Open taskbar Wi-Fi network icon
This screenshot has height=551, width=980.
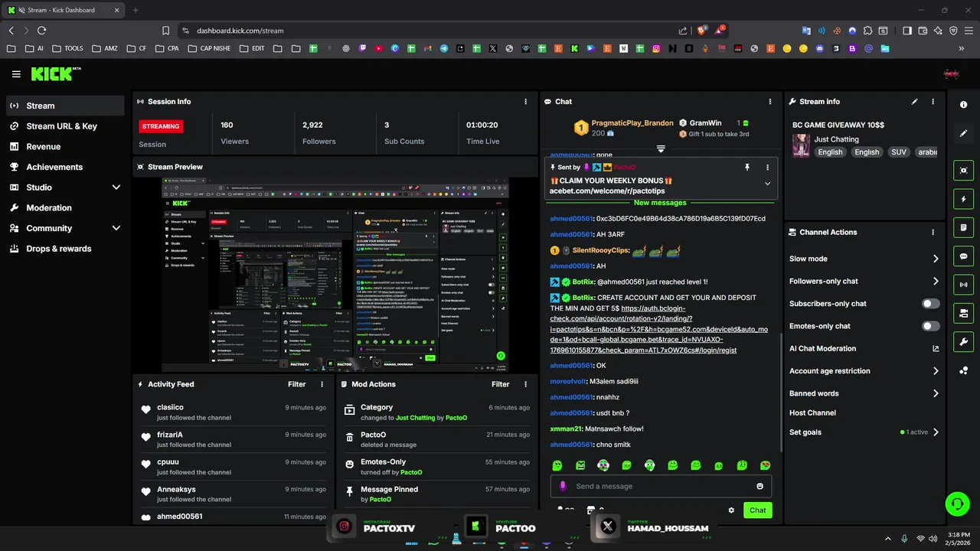tap(920, 539)
